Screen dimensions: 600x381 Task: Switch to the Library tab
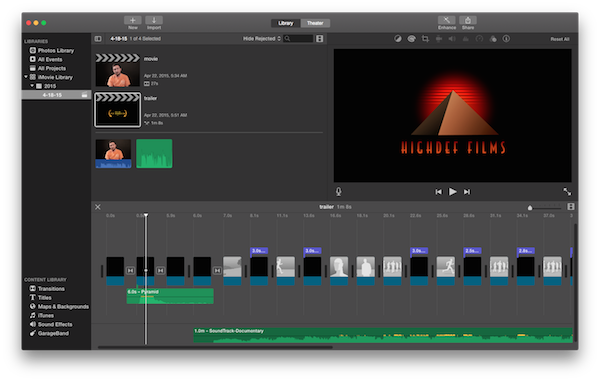(286, 23)
